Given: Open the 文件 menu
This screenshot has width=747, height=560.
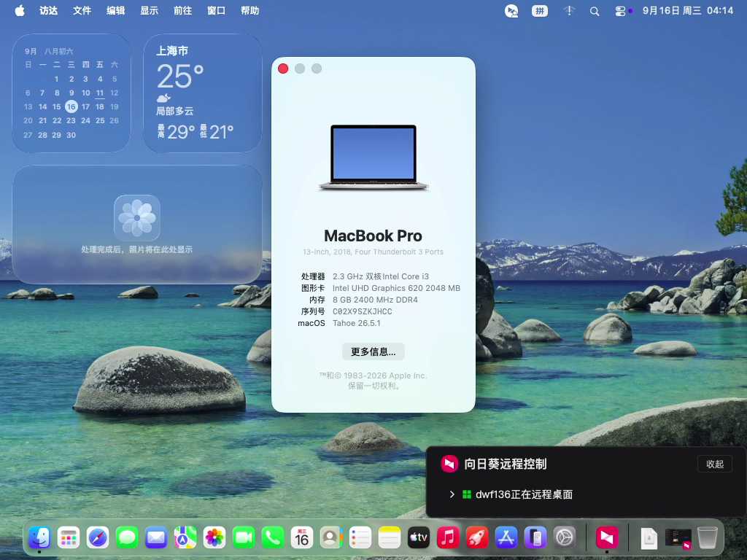Looking at the screenshot, I should tap(82, 10).
